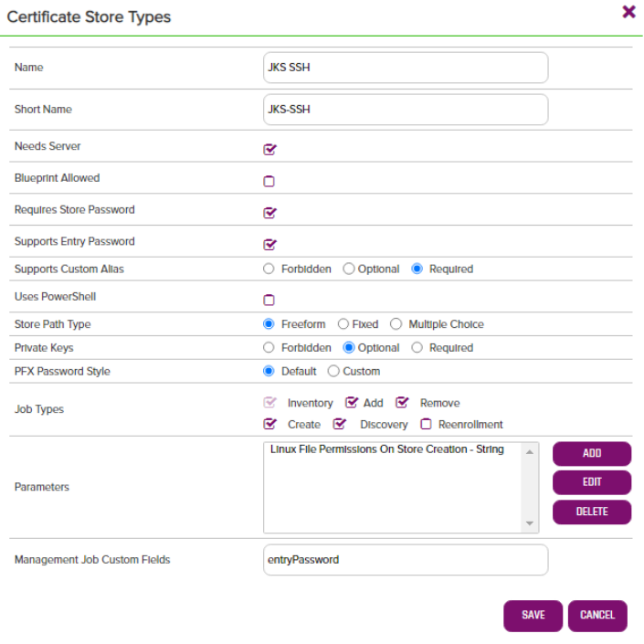Toggle Requires Store Password checkbox
644x644 pixels.
coord(269,213)
